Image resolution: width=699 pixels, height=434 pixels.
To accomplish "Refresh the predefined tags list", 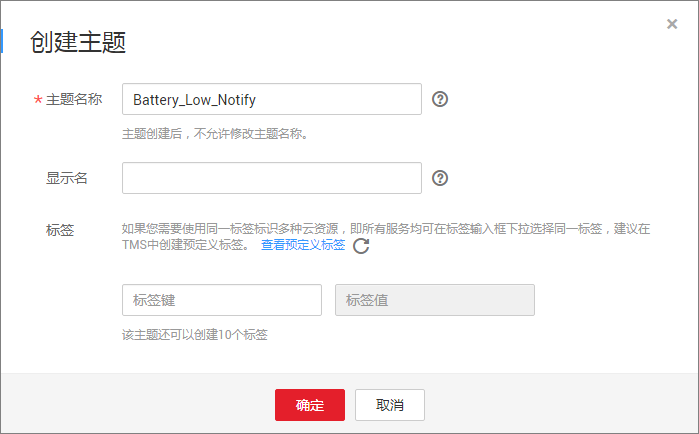I will point(361,246).
